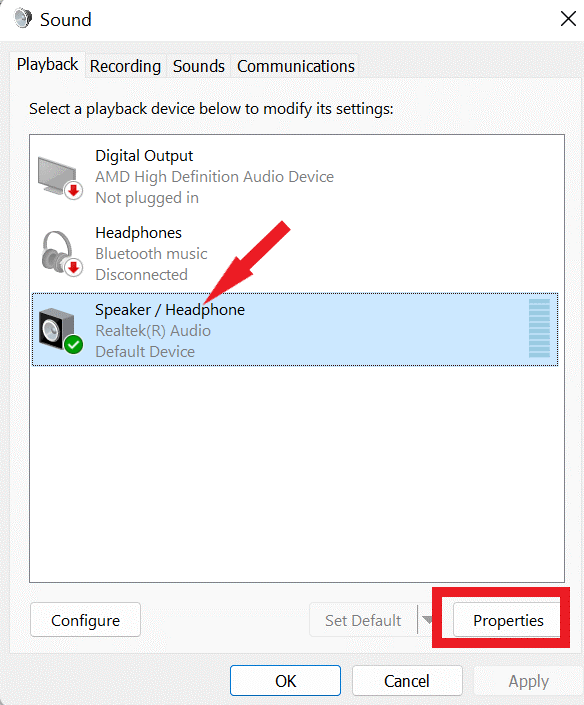The width and height of the screenshot is (584, 705).
Task: Click the red down-arrow badge on Digital Output
Action: (x=74, y=190)
